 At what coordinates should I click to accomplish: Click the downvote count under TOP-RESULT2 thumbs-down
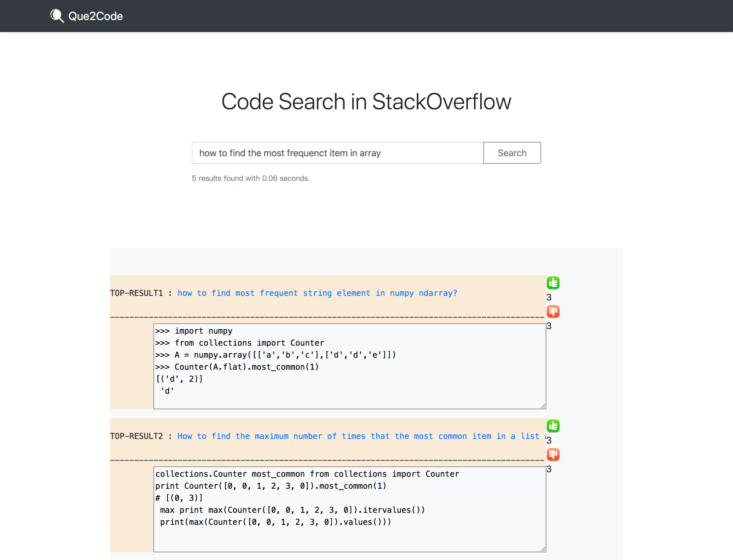pyautogui.click(x=549, y=469)
